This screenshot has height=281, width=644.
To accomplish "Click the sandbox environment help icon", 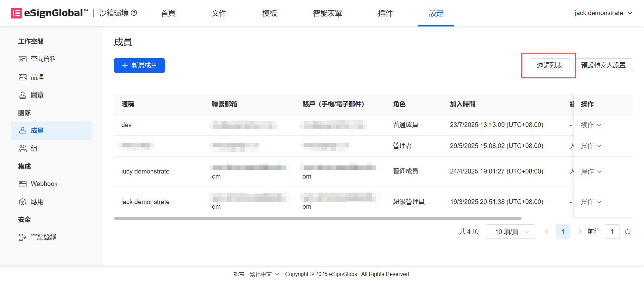I will tap(134, 13).
